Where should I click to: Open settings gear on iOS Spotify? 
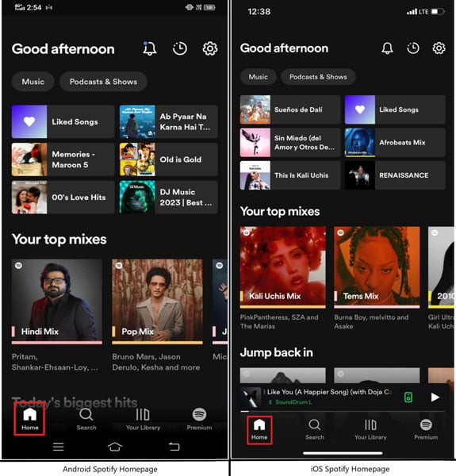pos(439,48)
